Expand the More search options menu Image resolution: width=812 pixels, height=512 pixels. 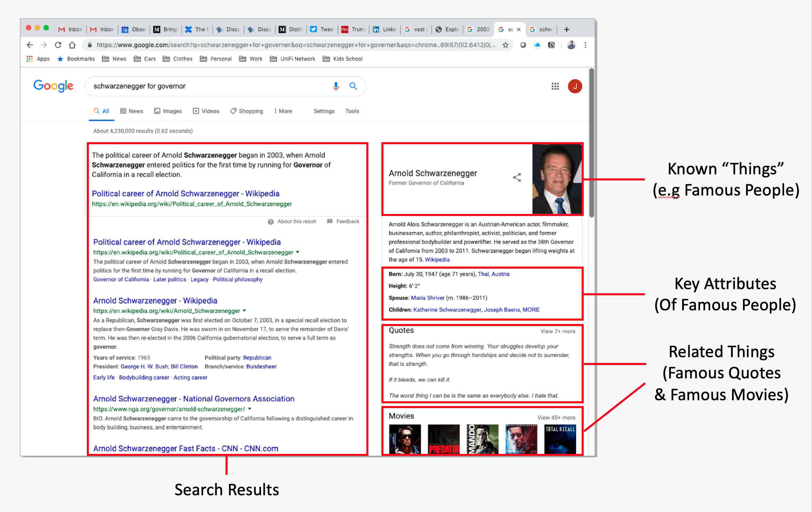(283, 111)
